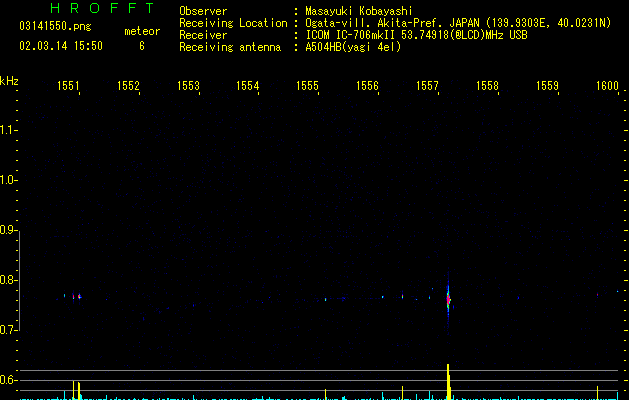This screenshot has width=629, height=400.
Task: Click the kHz axis unit label
Action: pyautogui.click(x=9, y=81)
